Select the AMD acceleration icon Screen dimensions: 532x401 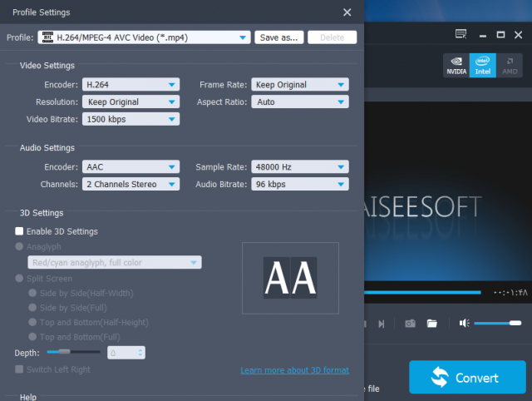point(510,66)
